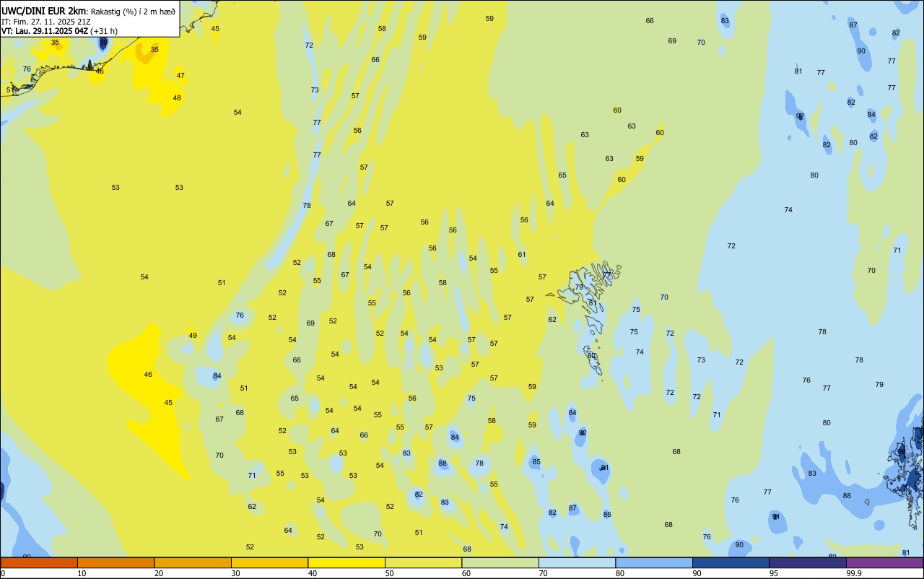This screenshot has width=924, height=579.
Task: Click the '99.9' tick label on color scale
Action: (854, 573)
